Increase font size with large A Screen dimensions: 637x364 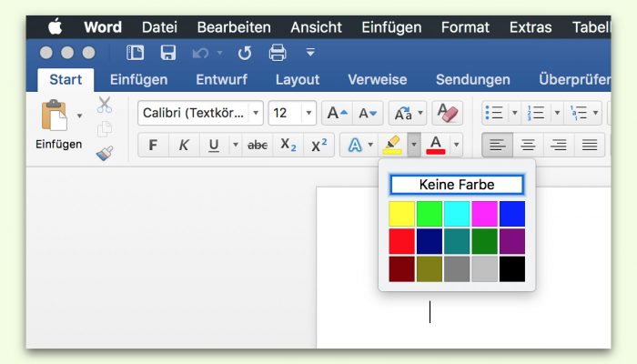click(338, 113)
